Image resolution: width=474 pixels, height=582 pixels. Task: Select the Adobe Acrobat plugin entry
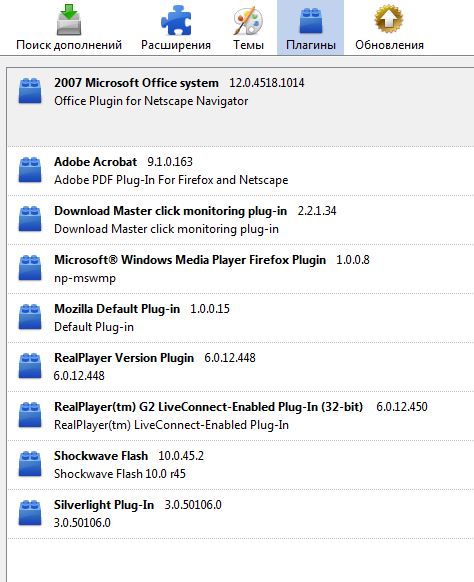tap(241, 171)
